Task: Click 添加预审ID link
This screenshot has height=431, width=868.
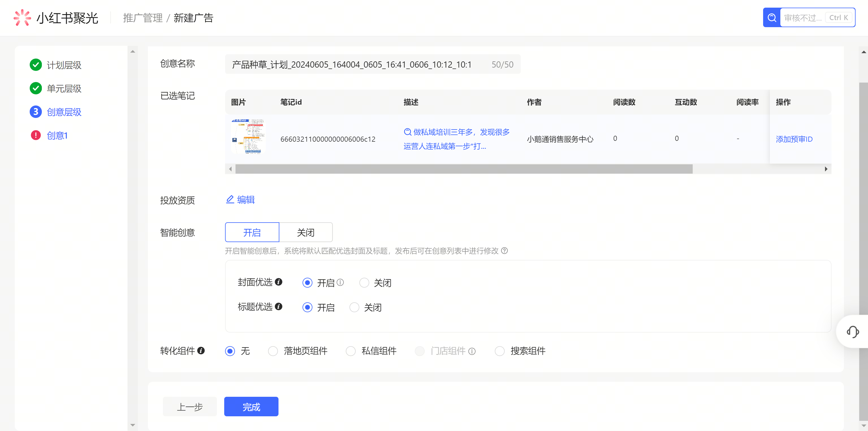Action: click(x=794, y=139)
